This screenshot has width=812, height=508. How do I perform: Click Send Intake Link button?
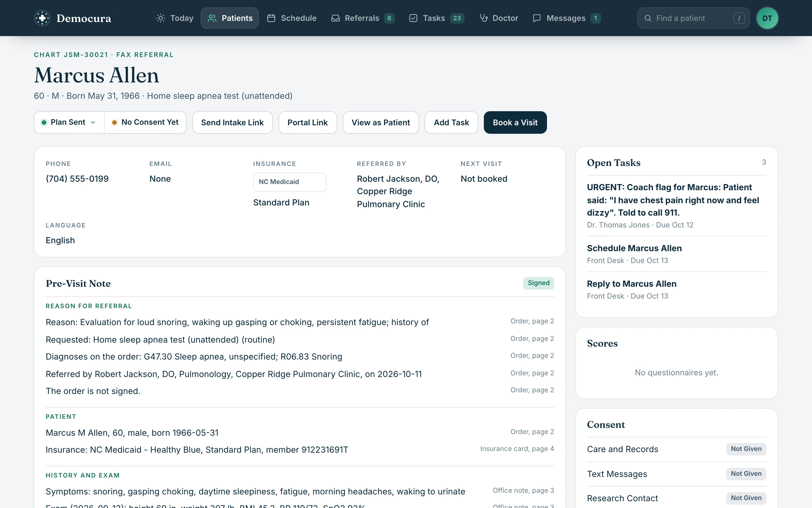pos(232,122)
